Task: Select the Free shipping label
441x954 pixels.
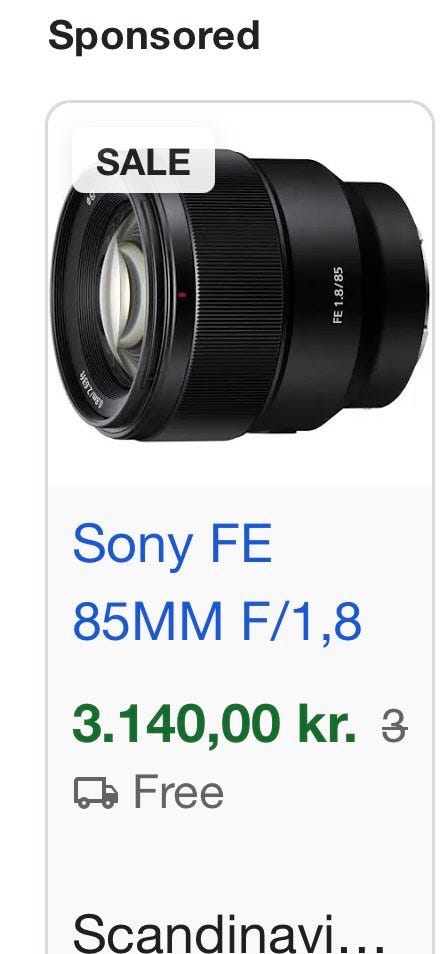Action: tap(178, 792)
